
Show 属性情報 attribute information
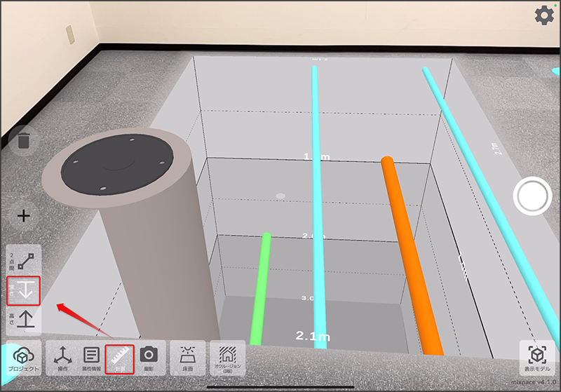pyautogui.click(x=90, y=358)
